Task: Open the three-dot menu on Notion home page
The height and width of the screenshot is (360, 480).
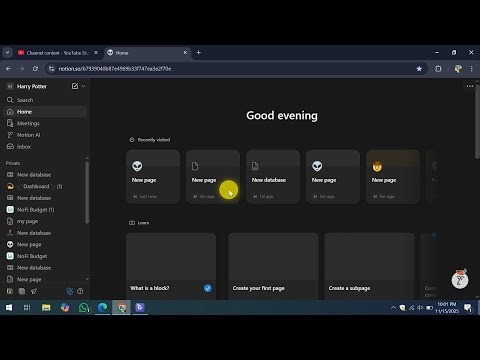Action: (470, 86)
